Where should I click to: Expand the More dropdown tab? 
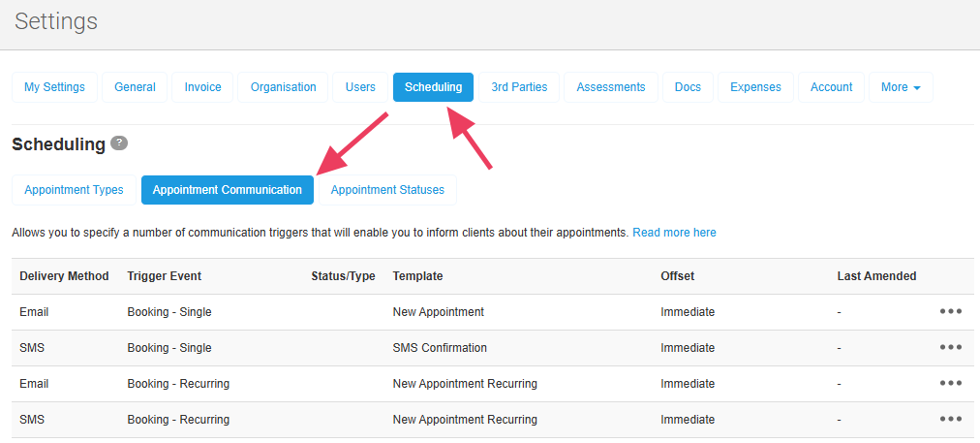point(900,87)
